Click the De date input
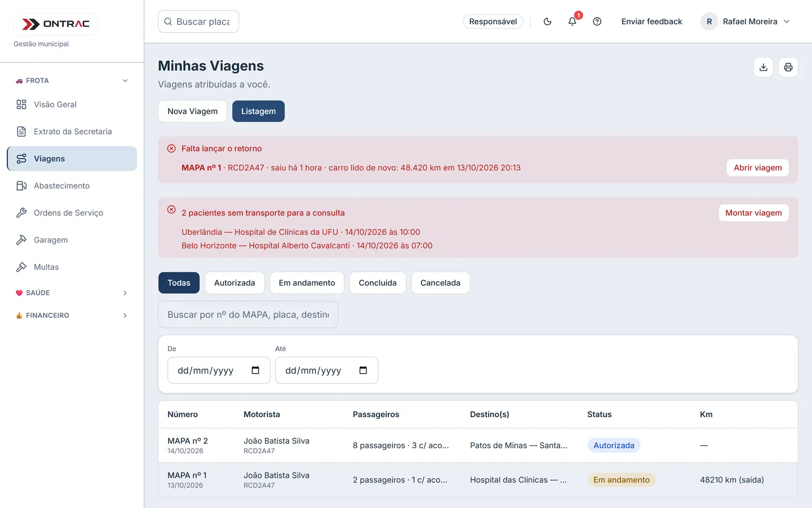 [x=219, y=370]
